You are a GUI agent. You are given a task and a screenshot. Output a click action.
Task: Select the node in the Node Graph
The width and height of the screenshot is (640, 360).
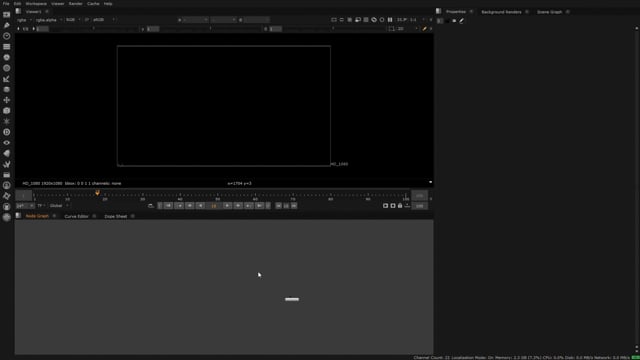click(292, 299)
